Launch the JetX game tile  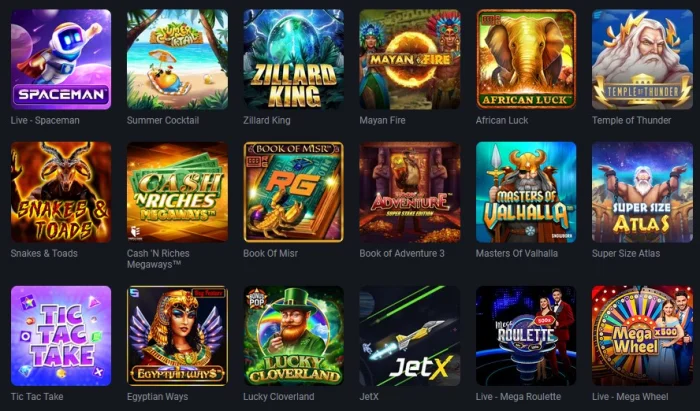pos(410,336)
